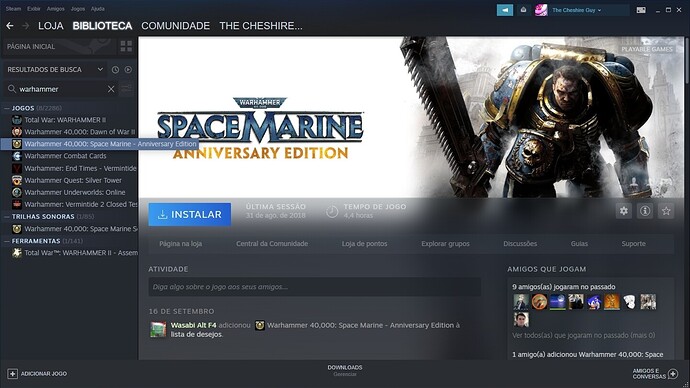
Task: Show recent activity clock filter
Action: 115,70
